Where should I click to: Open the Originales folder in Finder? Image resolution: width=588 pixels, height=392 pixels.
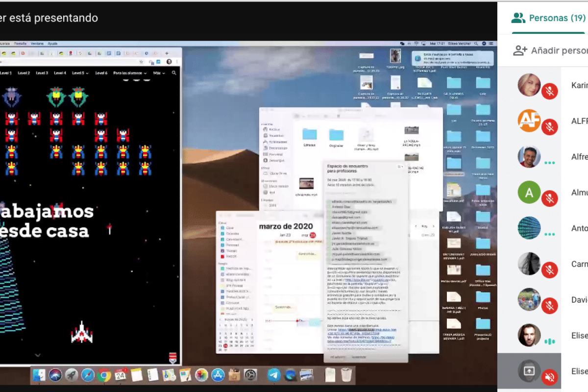click(336, 137)
